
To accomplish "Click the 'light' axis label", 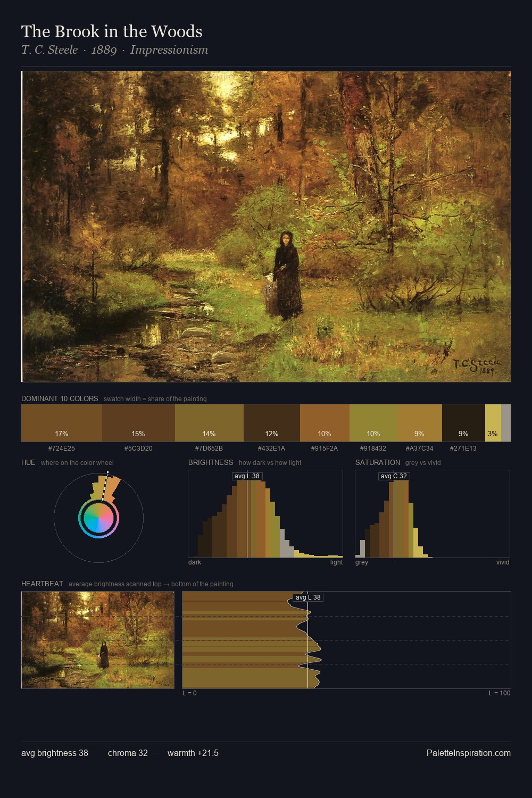I will pos(336,562).
